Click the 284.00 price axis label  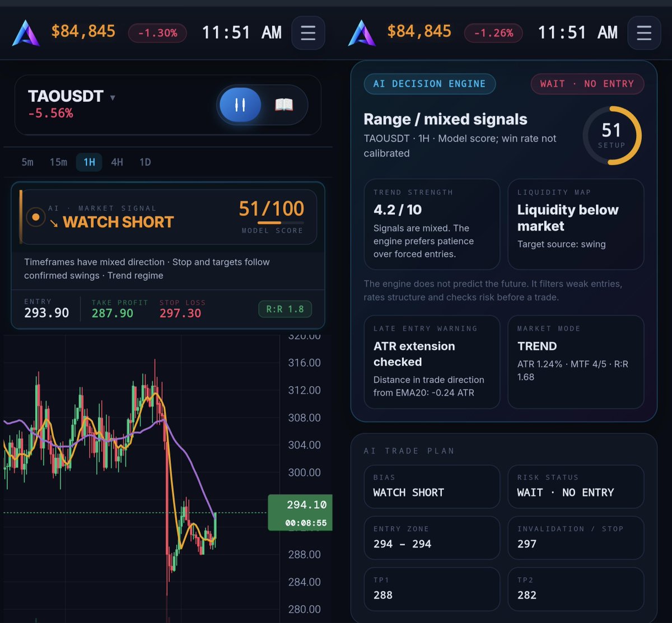(x=304, y=582)
